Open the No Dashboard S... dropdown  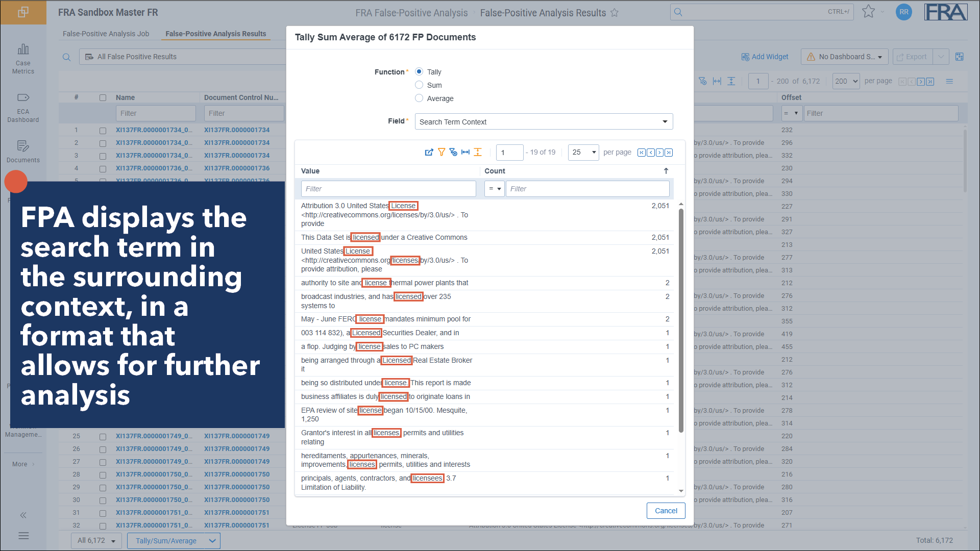pos(845,57)
